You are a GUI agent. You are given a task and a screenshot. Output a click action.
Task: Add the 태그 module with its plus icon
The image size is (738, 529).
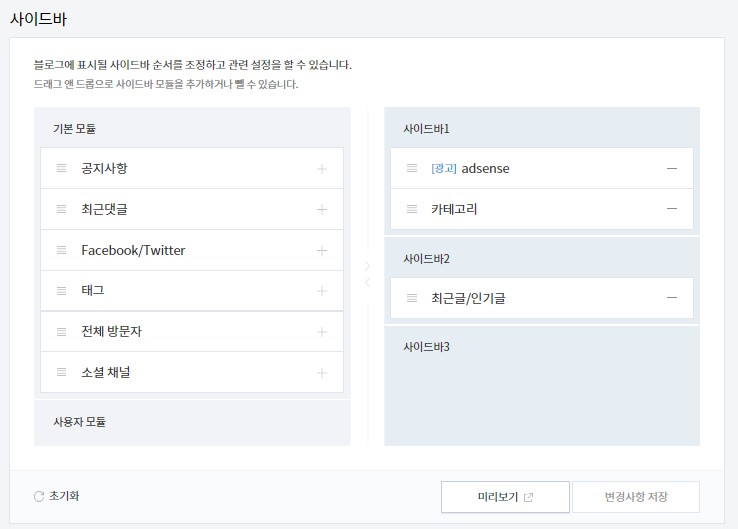(x=322, y=291)
